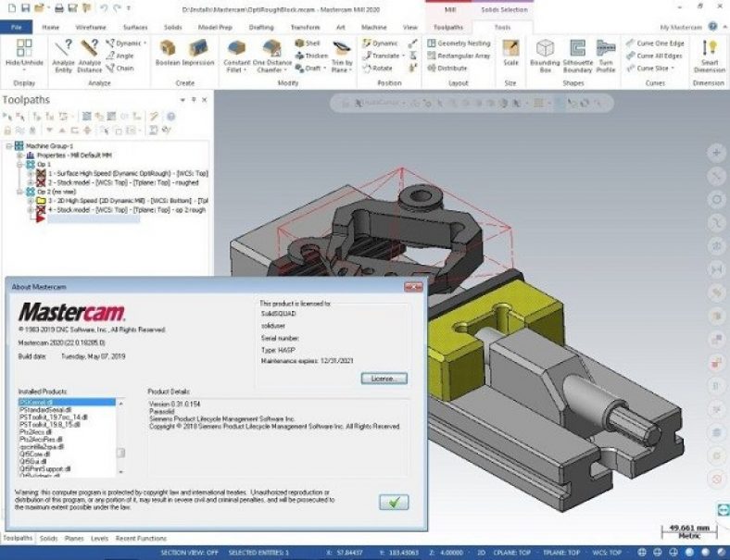Click the License... button

click(x=383, y=379)
